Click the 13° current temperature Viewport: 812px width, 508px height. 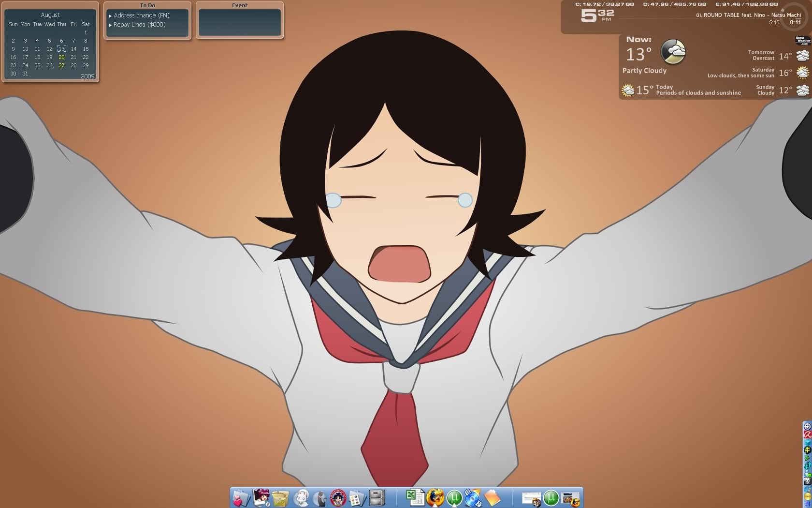pos(638,54)
